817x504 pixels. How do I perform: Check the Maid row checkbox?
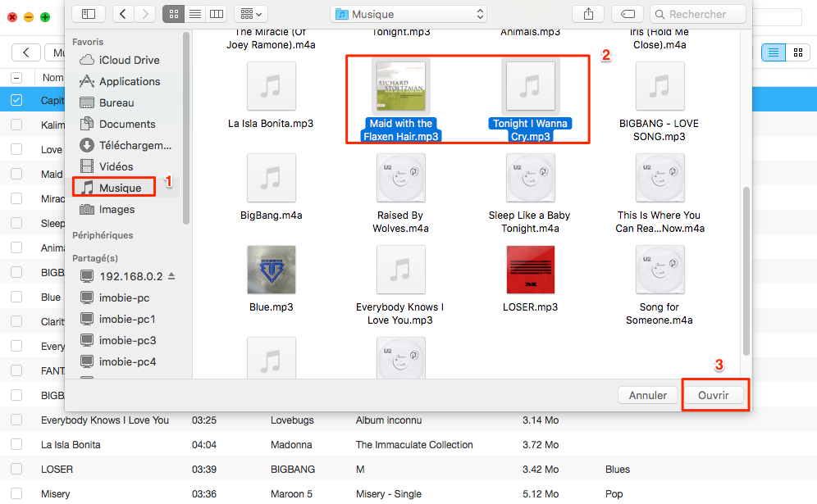pyautogui.click(x=16, y=174)
